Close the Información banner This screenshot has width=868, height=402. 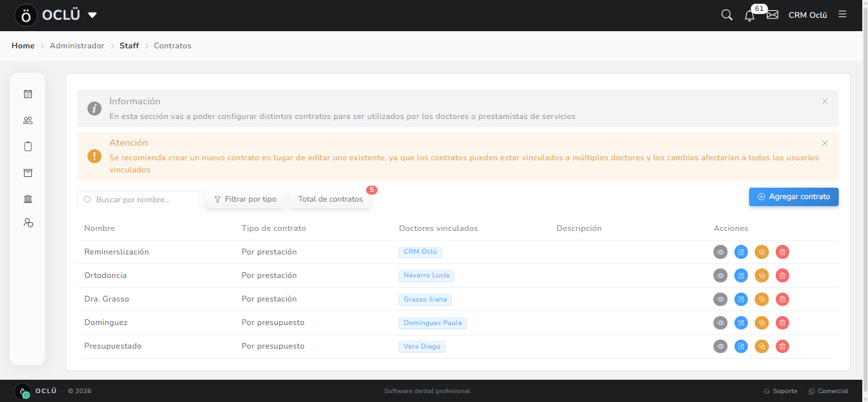pos(825,101)
